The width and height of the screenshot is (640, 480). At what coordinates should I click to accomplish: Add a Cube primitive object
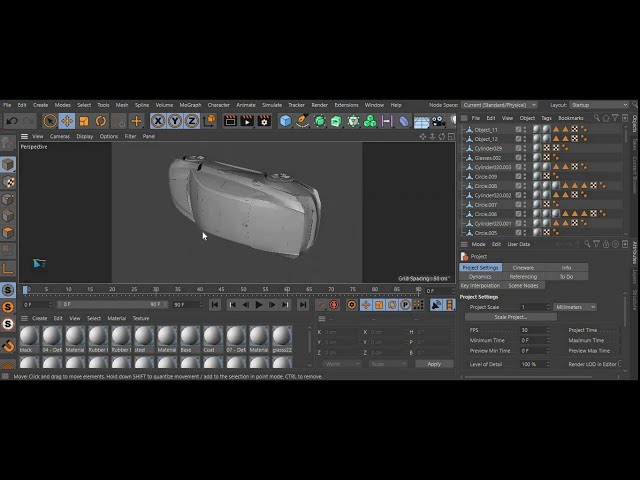click(x=286, y=121)
